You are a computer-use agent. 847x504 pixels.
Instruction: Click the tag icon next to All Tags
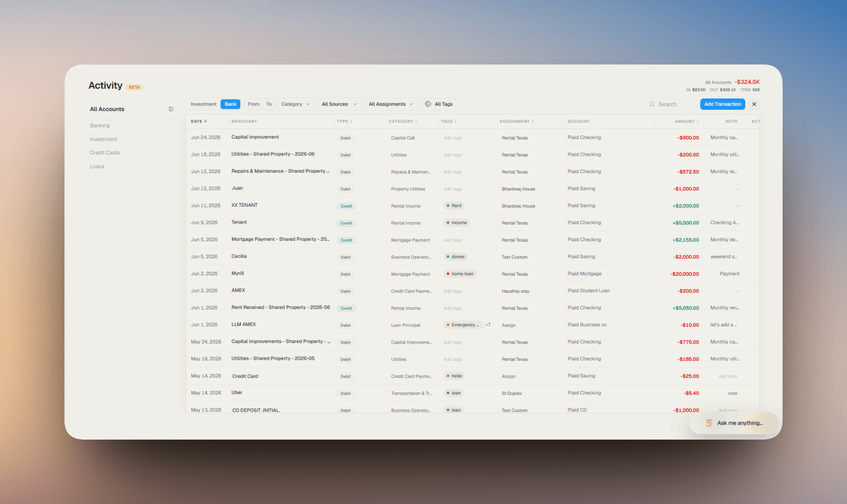(x=428, y=104)
